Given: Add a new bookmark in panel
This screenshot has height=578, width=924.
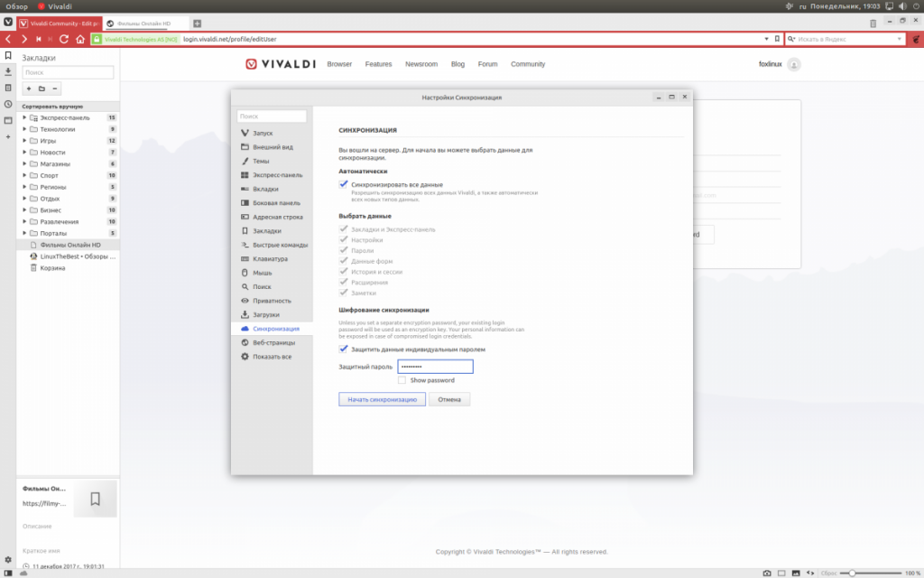Looking at the screenshot, I should 29,89.
